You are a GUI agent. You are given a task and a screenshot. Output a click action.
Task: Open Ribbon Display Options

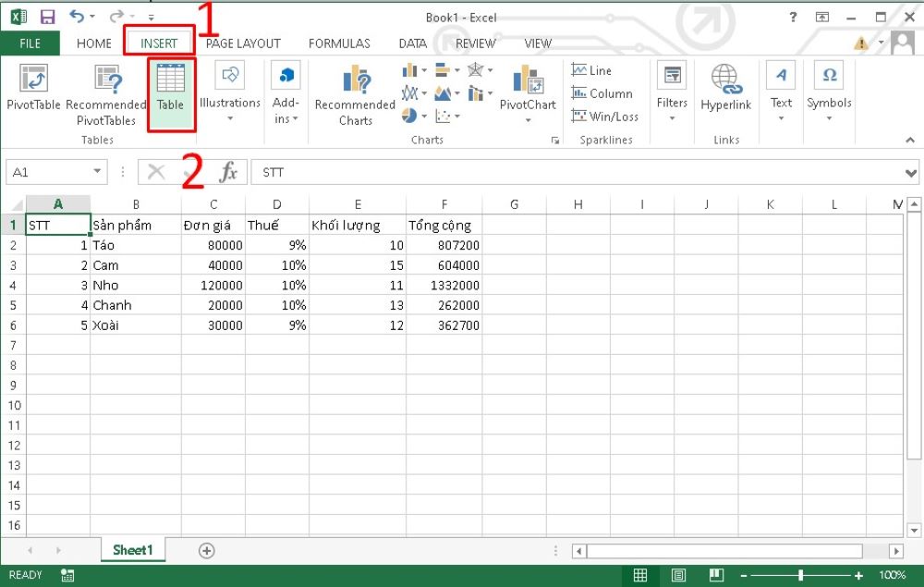pos(822,17)
